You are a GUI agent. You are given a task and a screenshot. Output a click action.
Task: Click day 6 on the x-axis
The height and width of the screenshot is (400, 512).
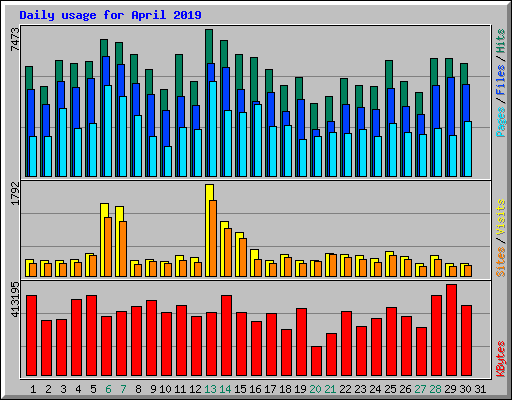pyautogui.click(x=108, y=389)
